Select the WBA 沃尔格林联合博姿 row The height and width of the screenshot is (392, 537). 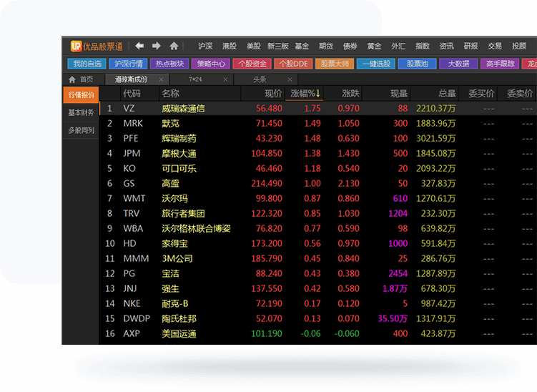pyautogui.click(x=317, y=229)
